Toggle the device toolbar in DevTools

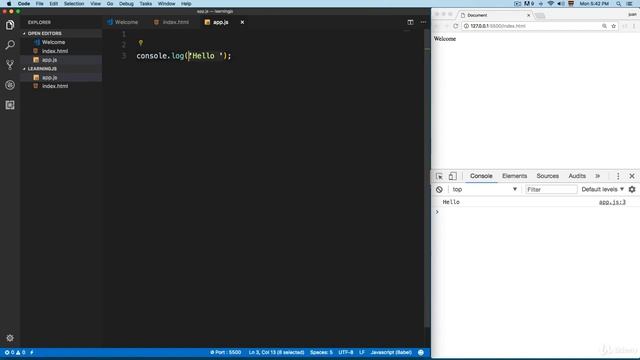pos(452,176)
